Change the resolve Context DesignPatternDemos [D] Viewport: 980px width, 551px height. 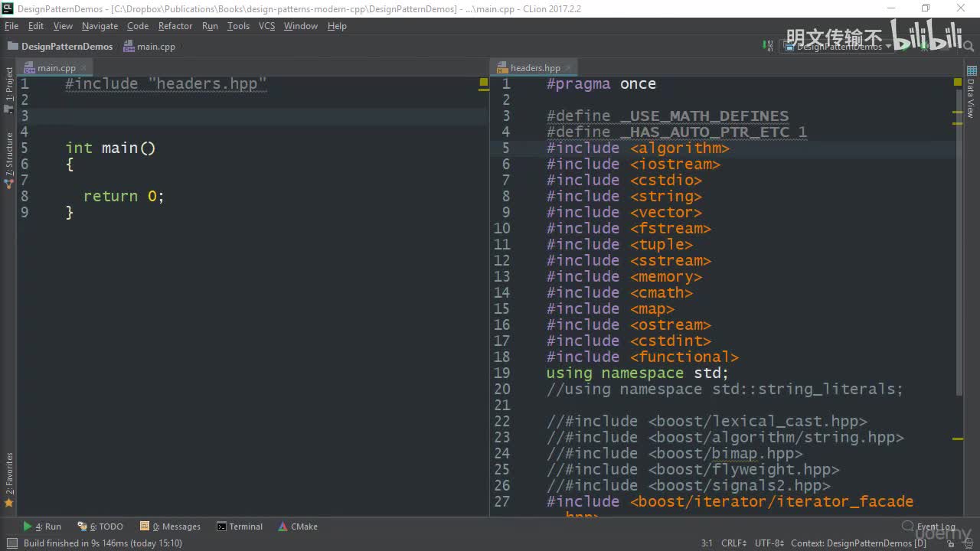(858, 543)
